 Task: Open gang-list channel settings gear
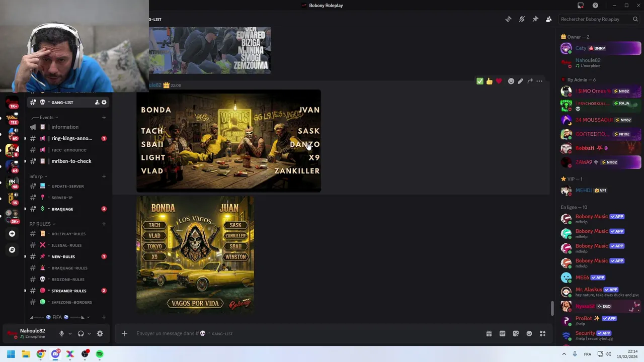(104, 102)
